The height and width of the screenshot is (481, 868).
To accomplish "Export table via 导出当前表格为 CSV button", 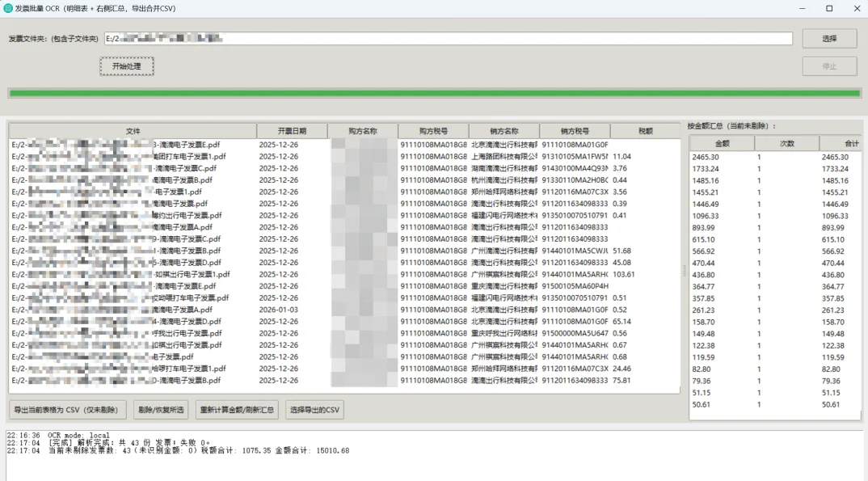I will click(67, 410).
